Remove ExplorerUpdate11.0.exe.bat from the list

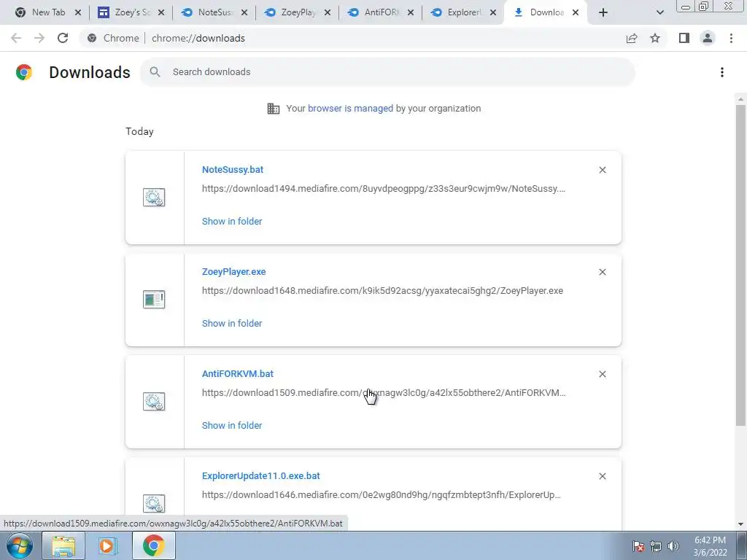click(x=602, y=476)
